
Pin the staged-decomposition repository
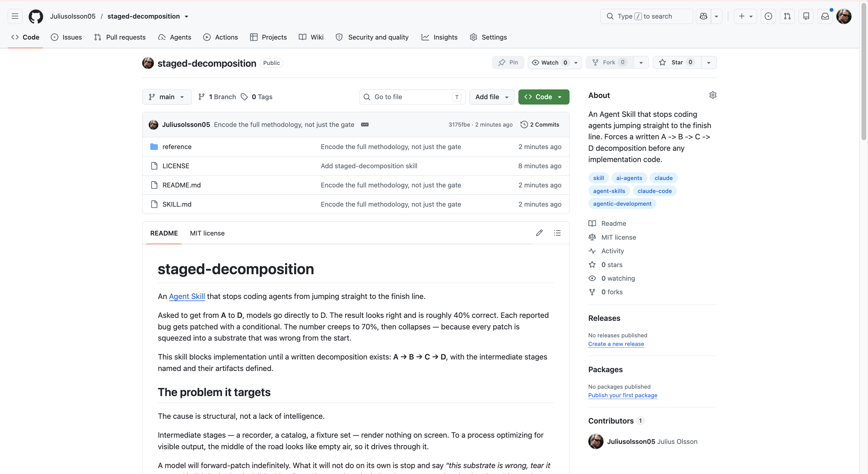[508, 62]
